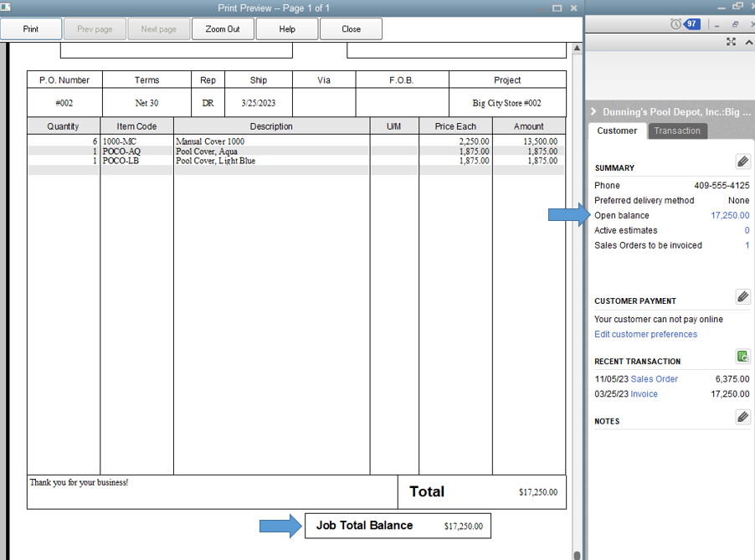
Task: Click the #002 P.O. number value
Action: pos(64,103)
